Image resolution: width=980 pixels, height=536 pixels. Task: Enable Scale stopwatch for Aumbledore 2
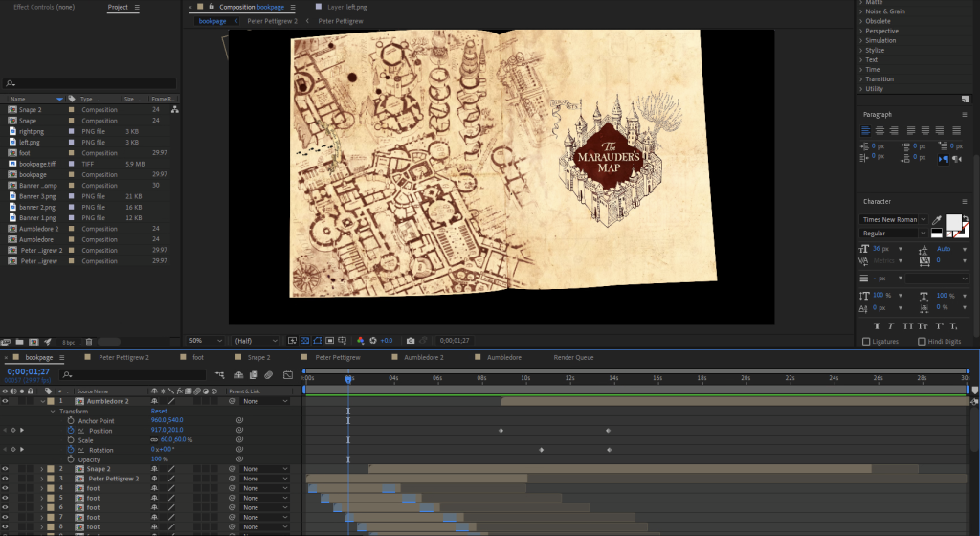(71, 439)
